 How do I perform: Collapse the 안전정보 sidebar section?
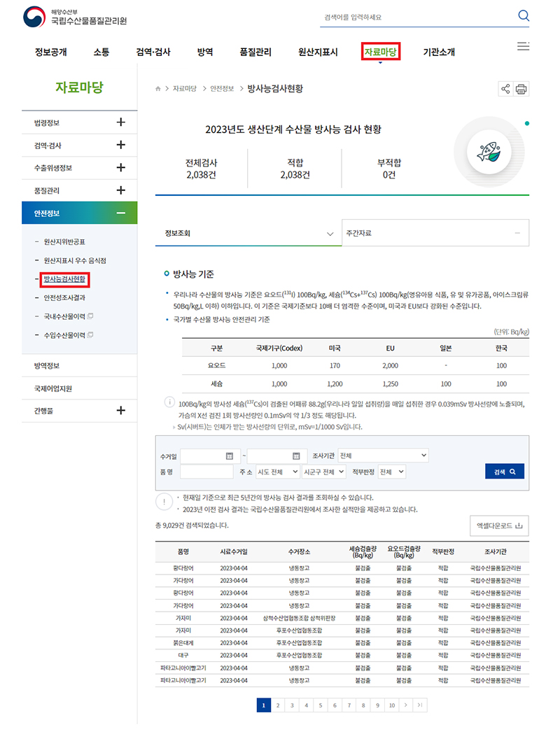[x=120, y=213]
